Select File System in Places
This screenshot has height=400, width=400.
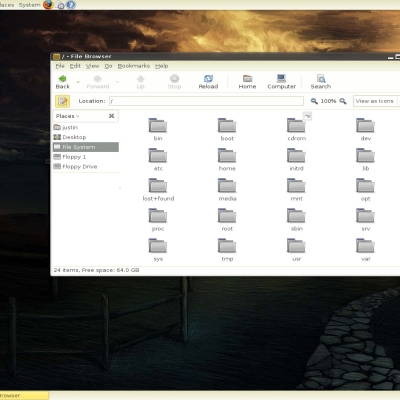(86, 147)
